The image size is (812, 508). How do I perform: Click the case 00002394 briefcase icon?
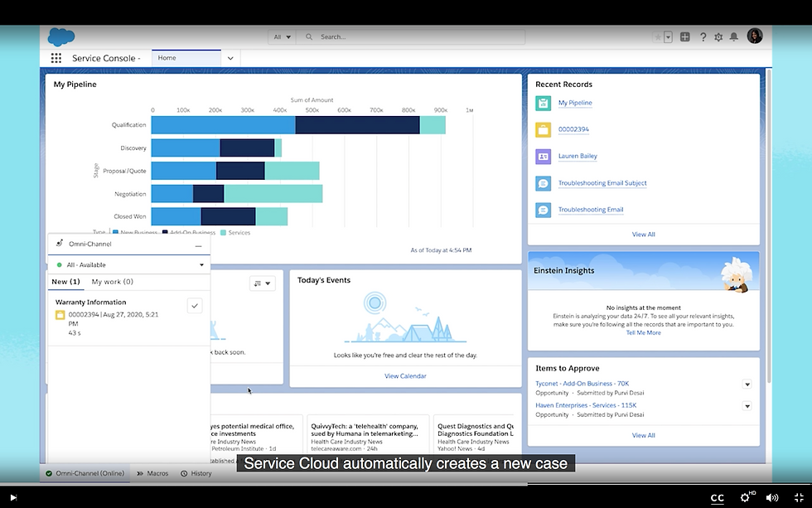544,129
